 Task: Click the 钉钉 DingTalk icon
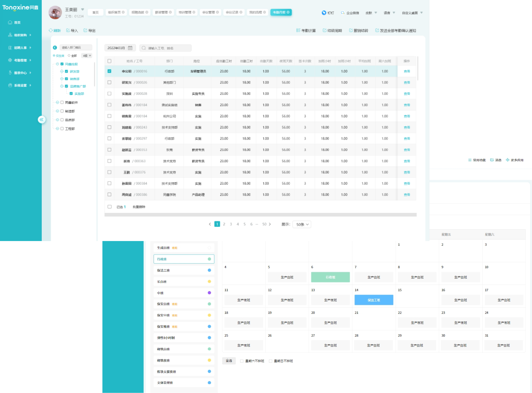(324, 13)
